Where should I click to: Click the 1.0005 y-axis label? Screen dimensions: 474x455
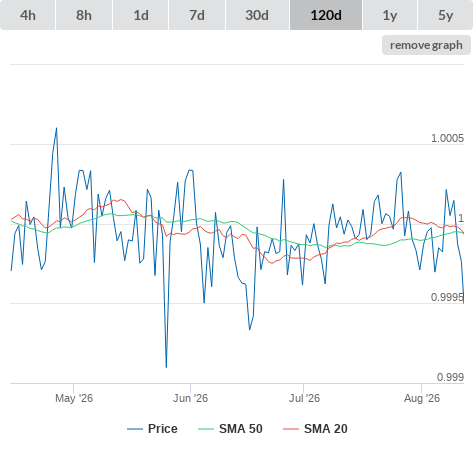coord(447,138)
